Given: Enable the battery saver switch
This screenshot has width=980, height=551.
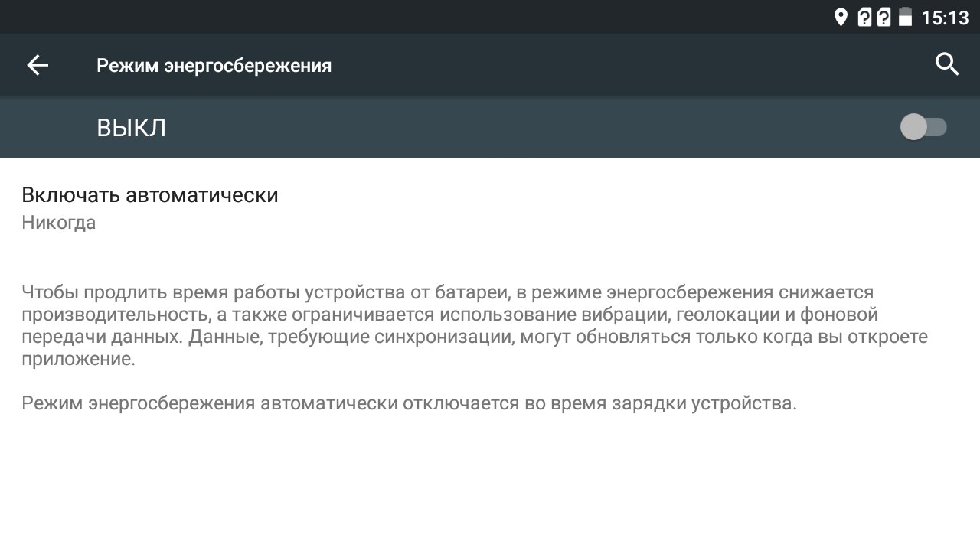Looking at the screenshot, I should (x=923, y=127).
